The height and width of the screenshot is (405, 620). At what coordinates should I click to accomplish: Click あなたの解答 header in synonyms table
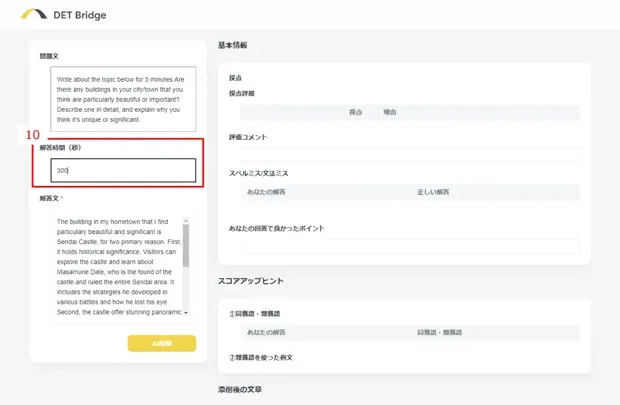[x=266, y=332]
